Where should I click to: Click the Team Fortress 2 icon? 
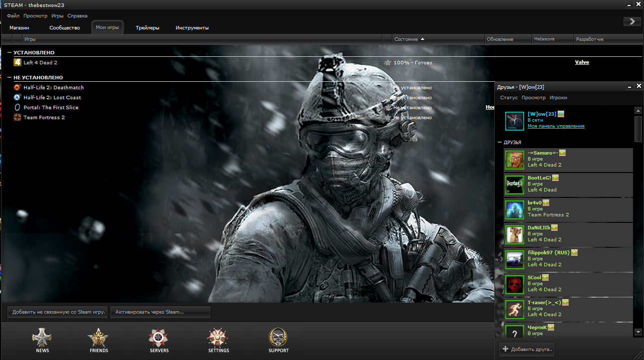pyautogui.click(x=17, y=117)
